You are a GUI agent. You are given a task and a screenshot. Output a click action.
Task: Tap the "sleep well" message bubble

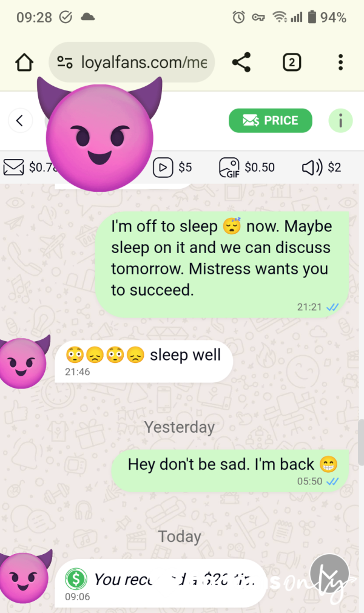[144, 362]
